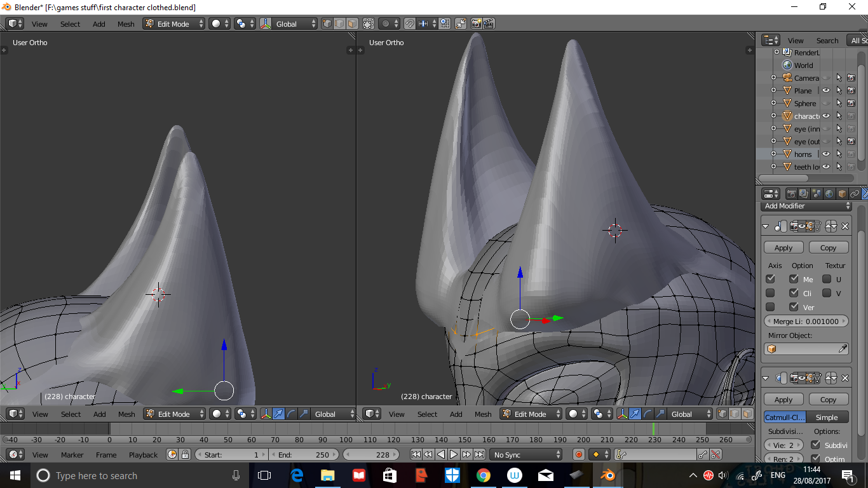Image resolution: width=868 pixels, height=488 pixels.
Task: Open editor type selector in top header
Action: (15, 24)
